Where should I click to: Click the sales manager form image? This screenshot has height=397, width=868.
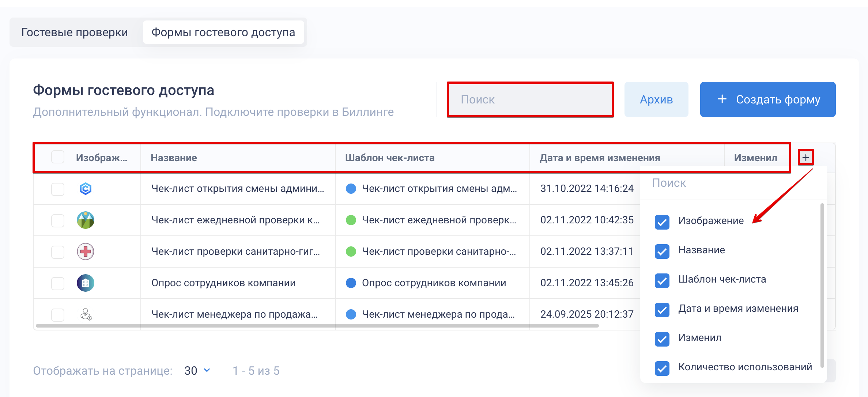tap(86, 314)
